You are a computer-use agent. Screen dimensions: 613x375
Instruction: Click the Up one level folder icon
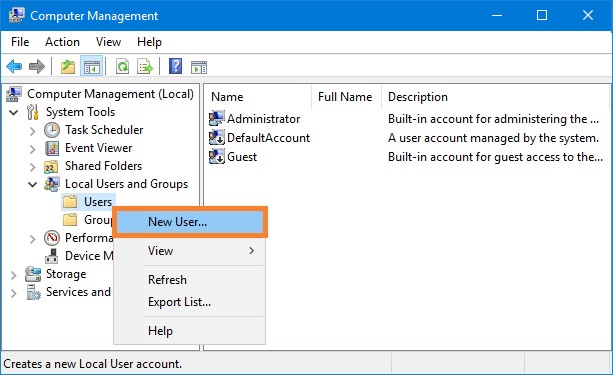point(68,67)
